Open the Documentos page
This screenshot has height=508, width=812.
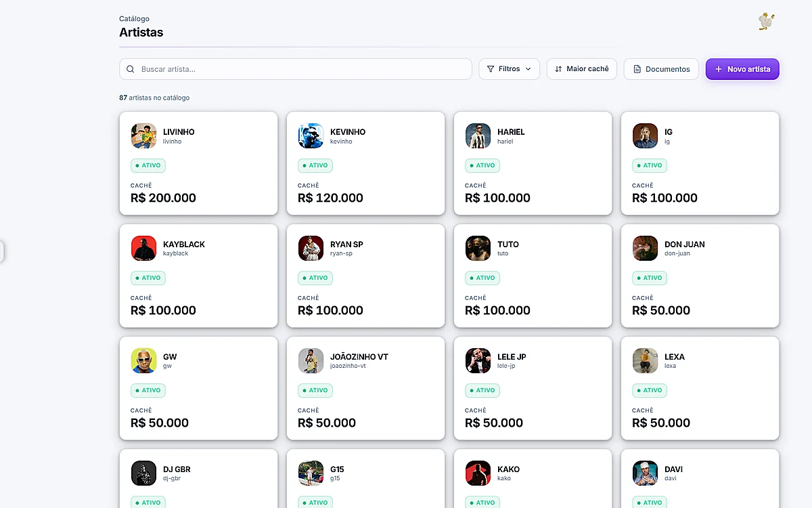click(661, 69)
